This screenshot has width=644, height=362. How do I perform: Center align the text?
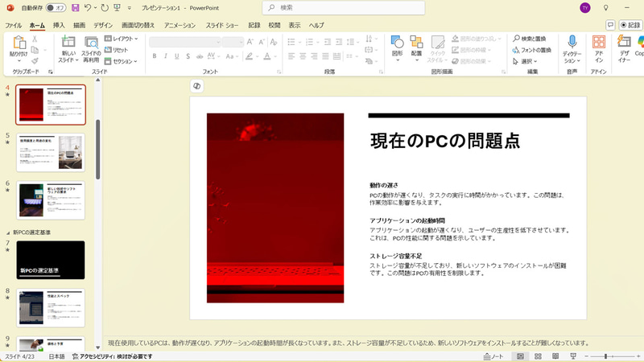(x=303, y=56)
